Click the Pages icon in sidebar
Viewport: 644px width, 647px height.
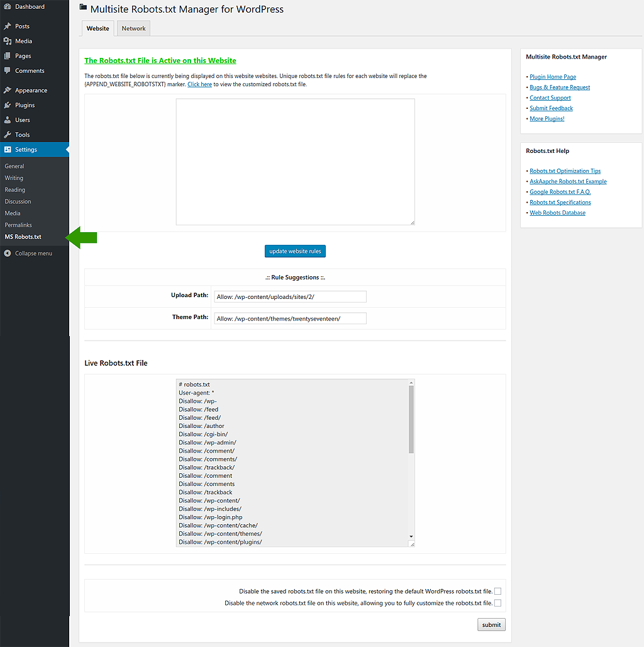8,56
